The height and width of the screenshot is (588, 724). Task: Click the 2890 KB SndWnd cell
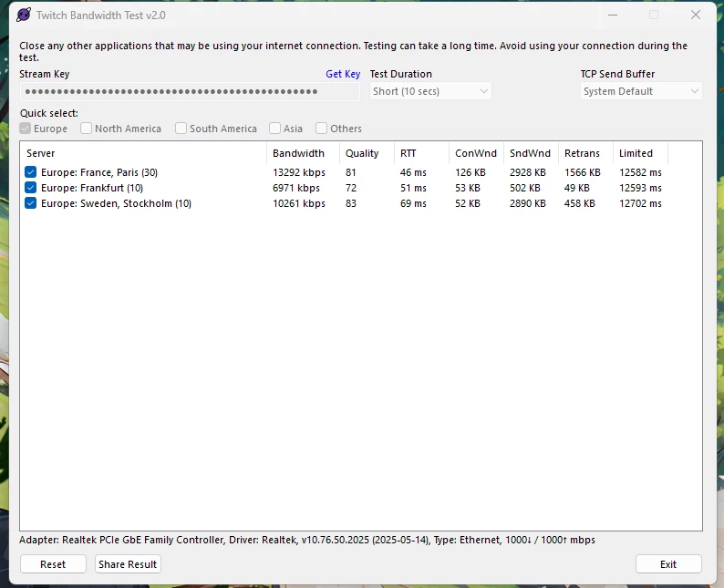[x=528, y=203]
